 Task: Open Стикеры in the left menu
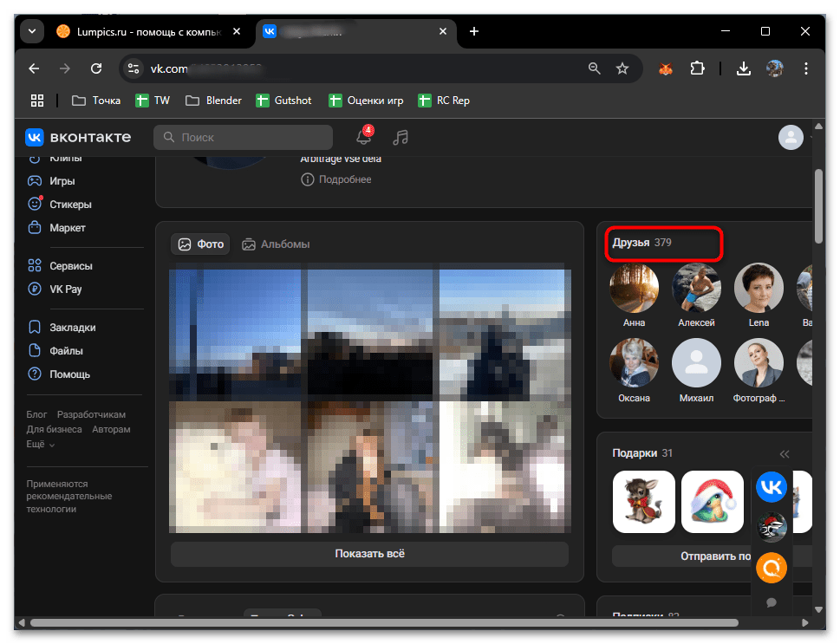coord(60,205)
